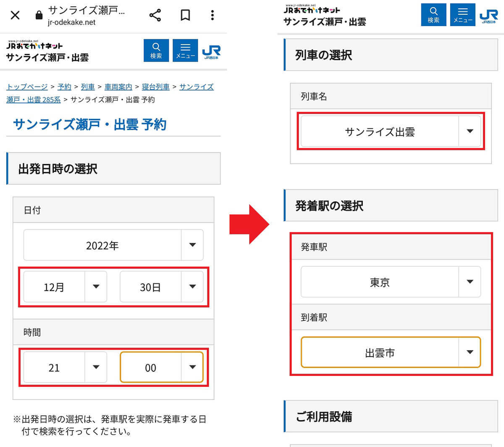Open the 00 minute dropdown

coord(162,367)
